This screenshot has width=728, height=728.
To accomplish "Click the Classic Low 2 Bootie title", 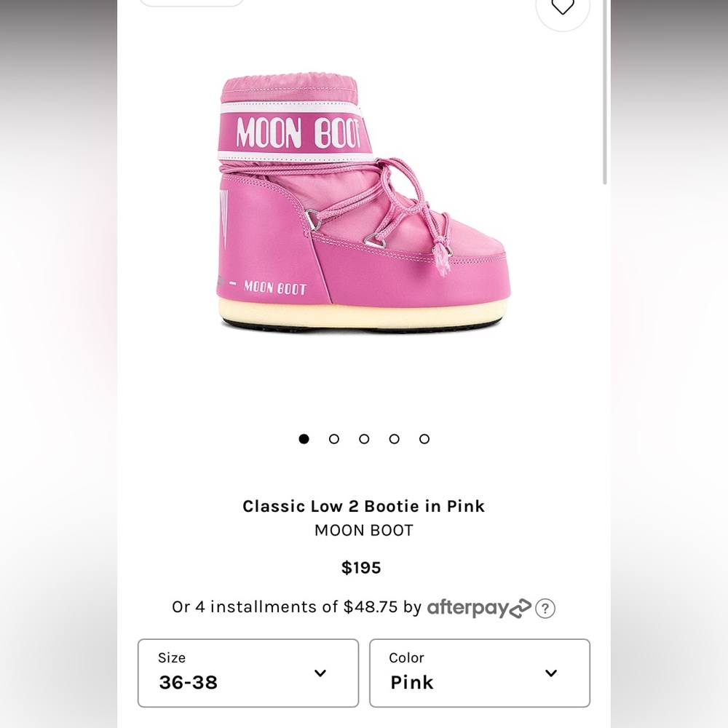I will point(363,506).
